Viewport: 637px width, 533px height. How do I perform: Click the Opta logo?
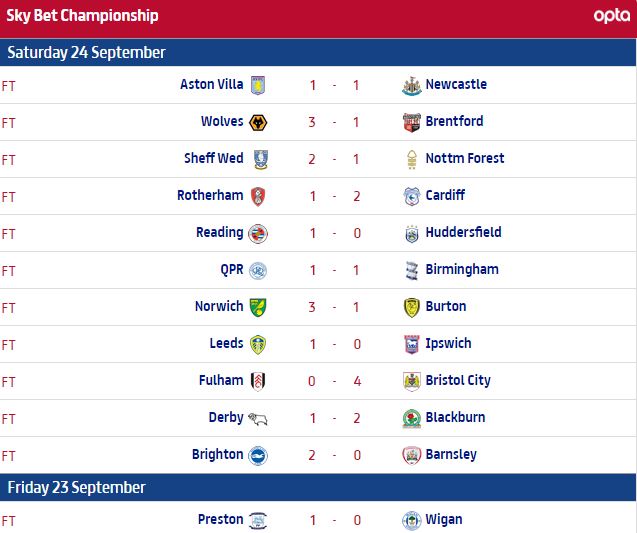tap(611, 16)
